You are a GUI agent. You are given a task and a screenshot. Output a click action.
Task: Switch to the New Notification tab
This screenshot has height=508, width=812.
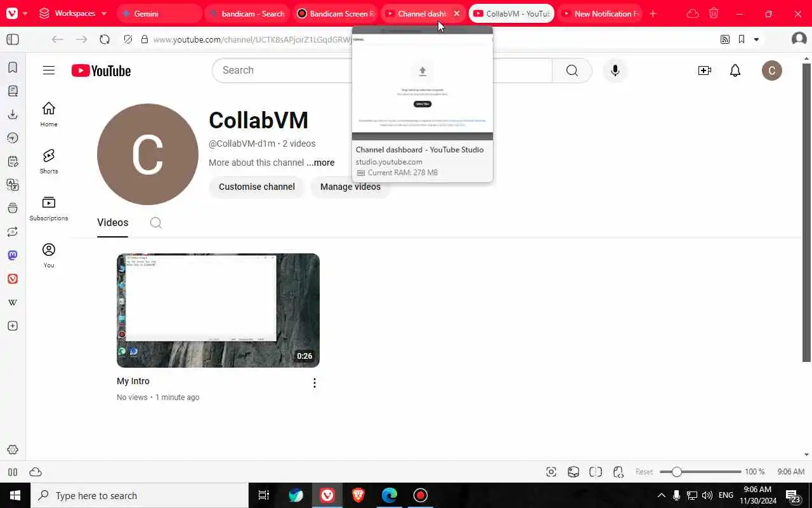coord(599,13)
